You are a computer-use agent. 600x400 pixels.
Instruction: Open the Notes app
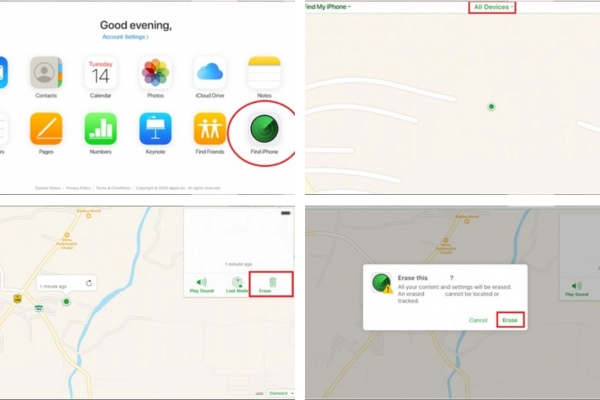point(264,73)
